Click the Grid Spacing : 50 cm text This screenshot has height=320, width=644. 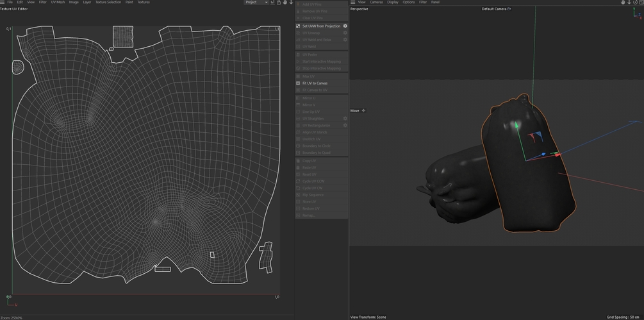click(623, 317)
